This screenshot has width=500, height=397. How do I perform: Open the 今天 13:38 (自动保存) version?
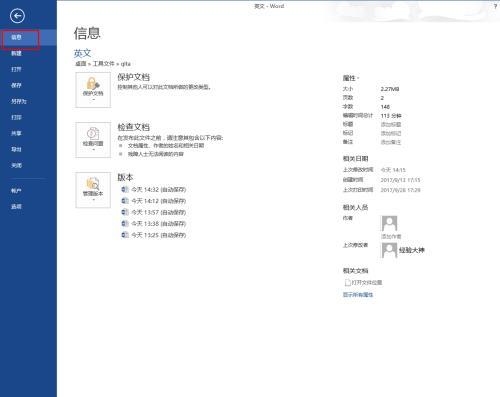[159, 223]
